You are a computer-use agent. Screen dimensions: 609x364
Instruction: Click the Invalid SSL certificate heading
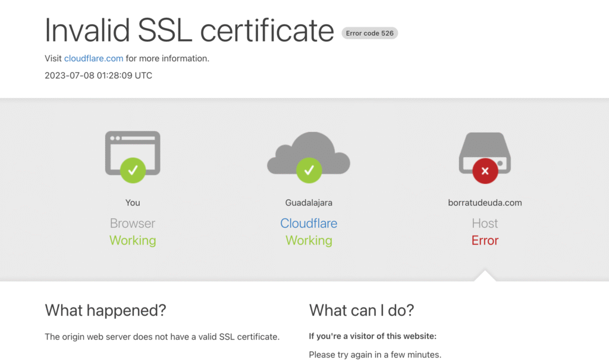click(189, 30)
